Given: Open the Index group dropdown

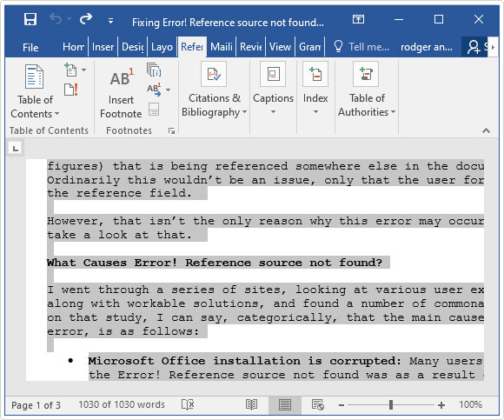Looking at the screenshot, I should [315, 89].
